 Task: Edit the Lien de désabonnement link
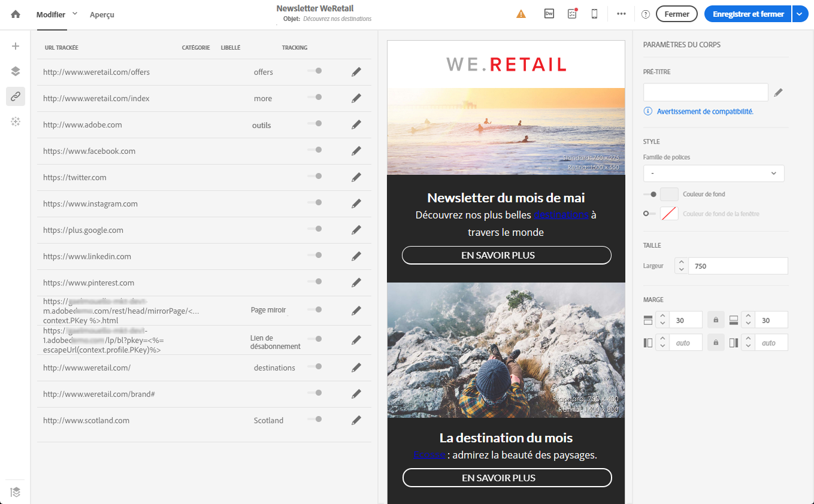356,340
